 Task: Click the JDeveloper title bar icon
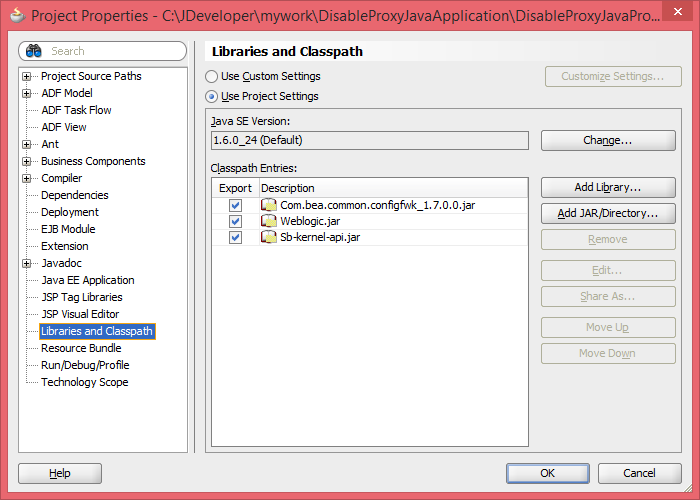click(x=17, y=15)
